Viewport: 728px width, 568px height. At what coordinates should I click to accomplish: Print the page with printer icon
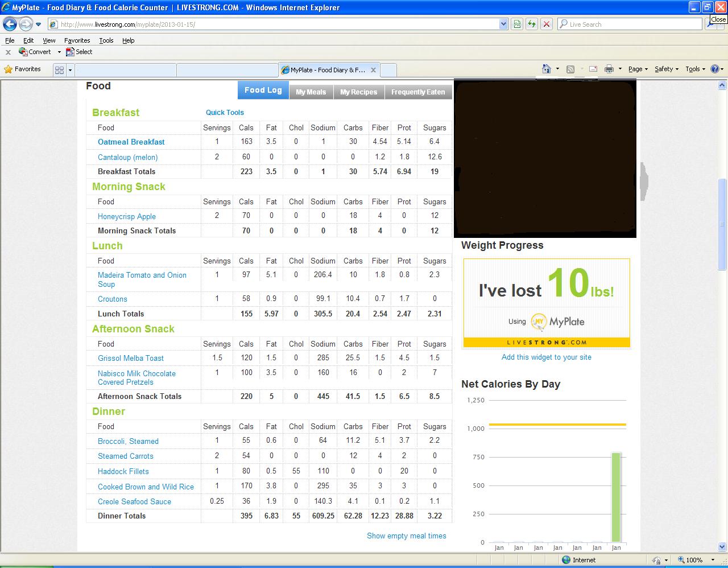tap(609, 69)
